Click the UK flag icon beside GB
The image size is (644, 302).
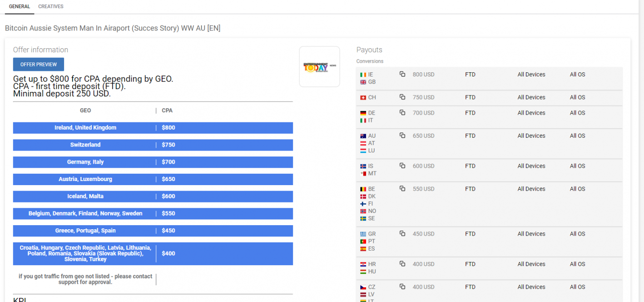coord(363,82)
